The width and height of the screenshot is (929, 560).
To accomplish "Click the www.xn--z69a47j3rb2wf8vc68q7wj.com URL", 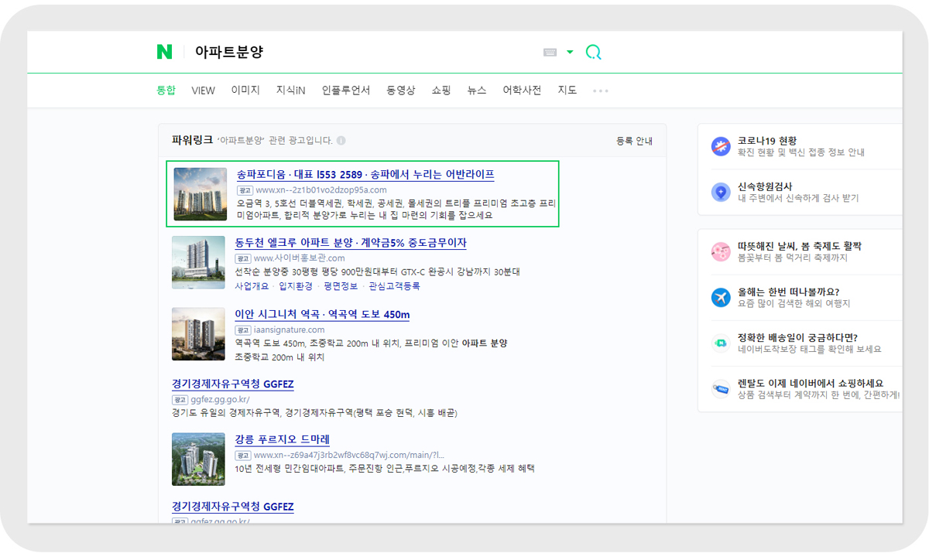I will tap(349, 456).
